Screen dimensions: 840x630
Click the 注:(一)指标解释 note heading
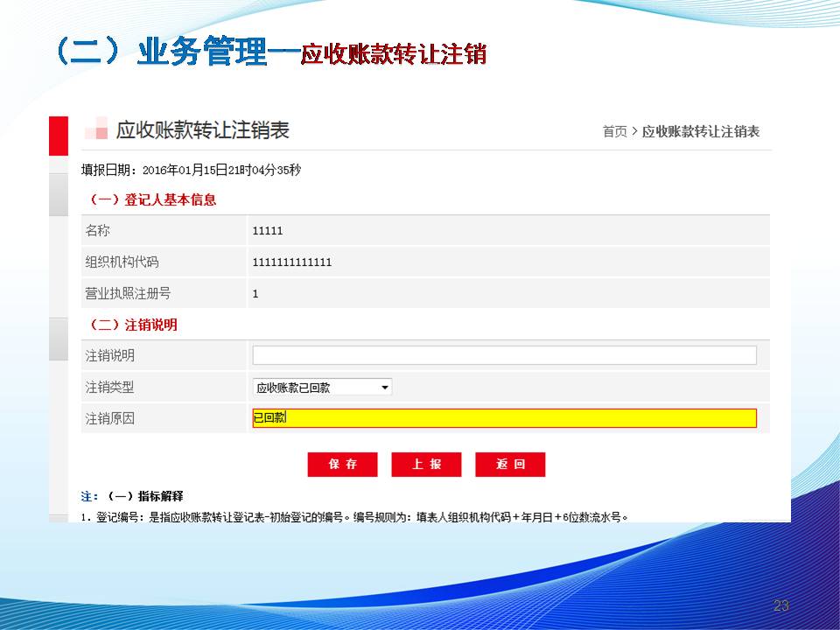tap(132, 496)
